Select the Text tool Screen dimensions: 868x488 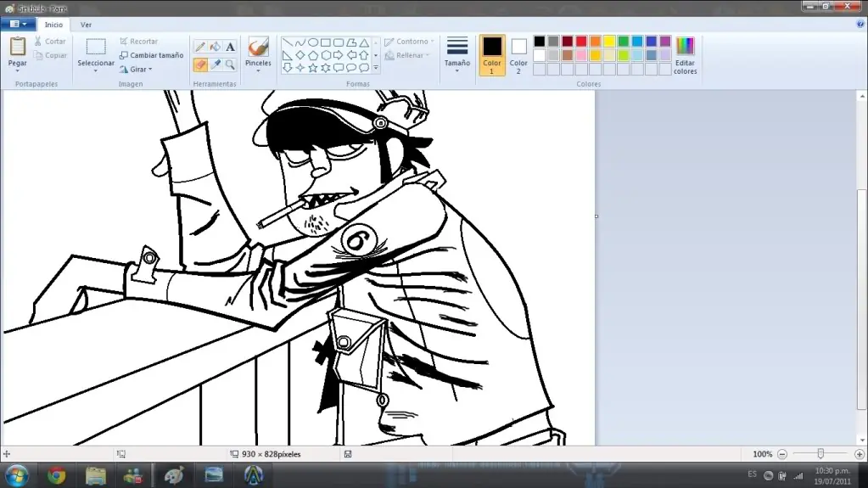coord(230,47)
